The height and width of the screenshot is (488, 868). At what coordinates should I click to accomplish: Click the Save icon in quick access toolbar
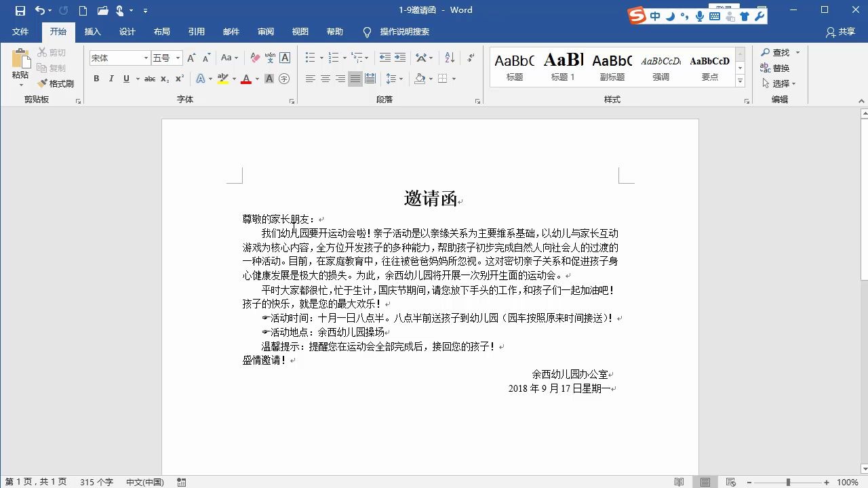[20, 10]
